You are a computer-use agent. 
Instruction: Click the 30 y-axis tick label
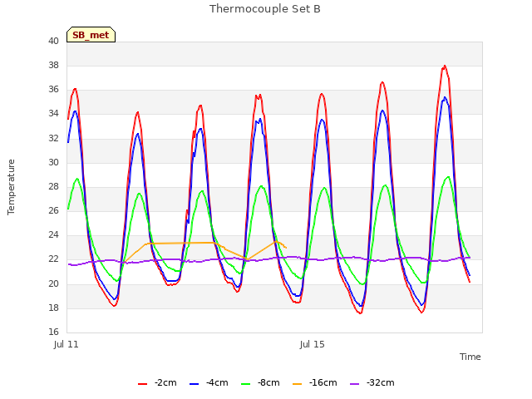(53, 162)
